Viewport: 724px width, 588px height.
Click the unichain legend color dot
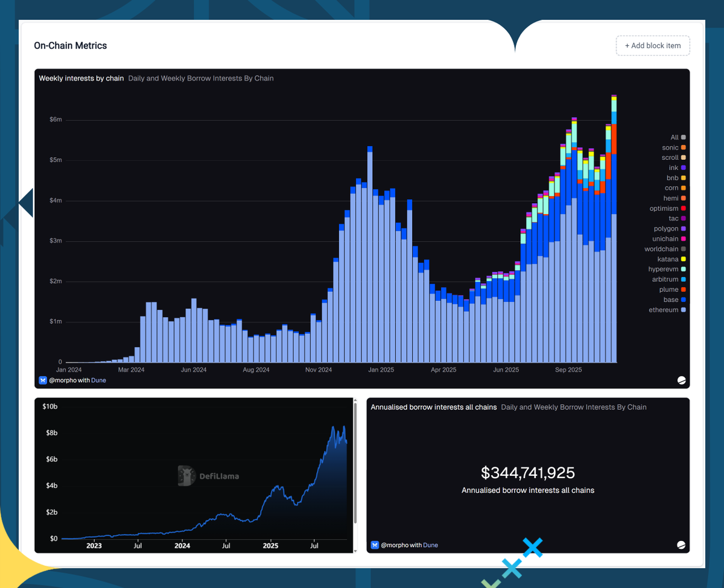(684, 239)
